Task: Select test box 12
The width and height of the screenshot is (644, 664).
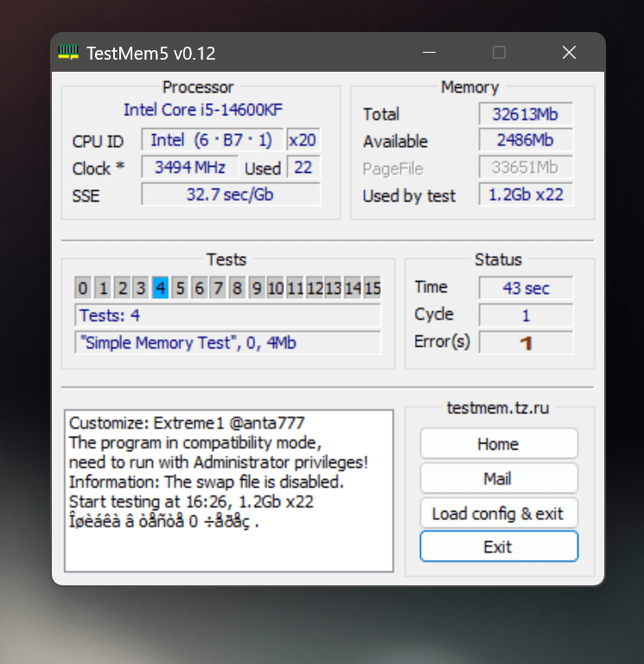Action: 315,288
